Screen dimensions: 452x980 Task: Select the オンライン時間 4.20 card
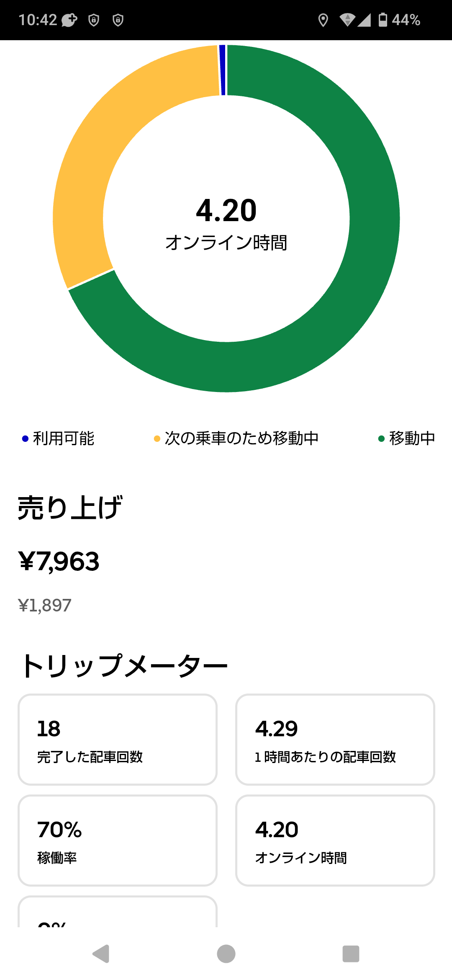[x=335, y=840]
